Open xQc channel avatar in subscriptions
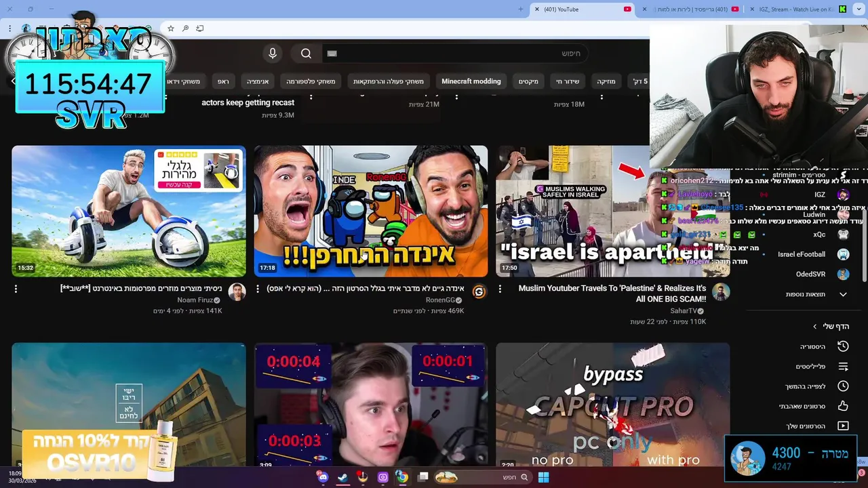This screenshot has width=868, height=488. click(x=843, y=235)
